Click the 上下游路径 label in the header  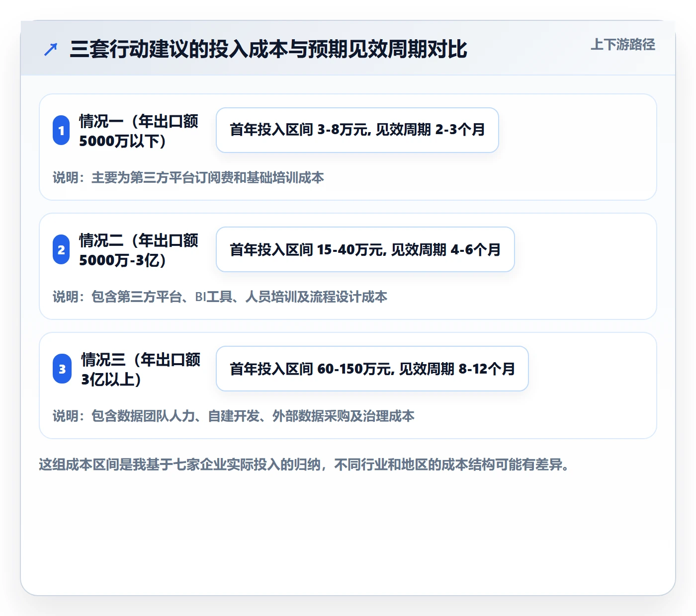click(x=623, y=45)
